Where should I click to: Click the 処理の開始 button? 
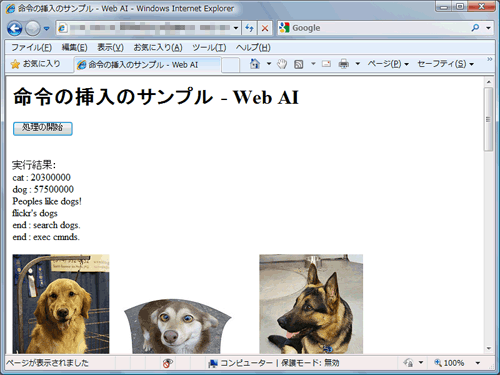[43, 128]
